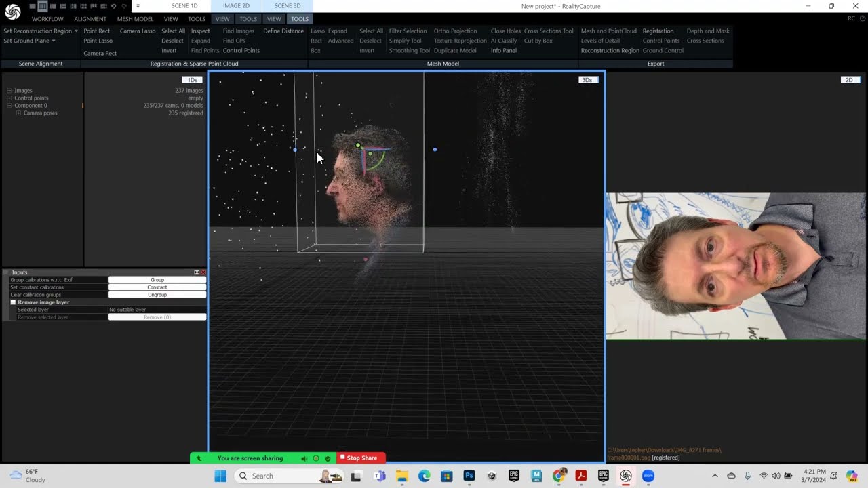Expand the Control points tree node
868x488 pixels.
tap(9, 98)
